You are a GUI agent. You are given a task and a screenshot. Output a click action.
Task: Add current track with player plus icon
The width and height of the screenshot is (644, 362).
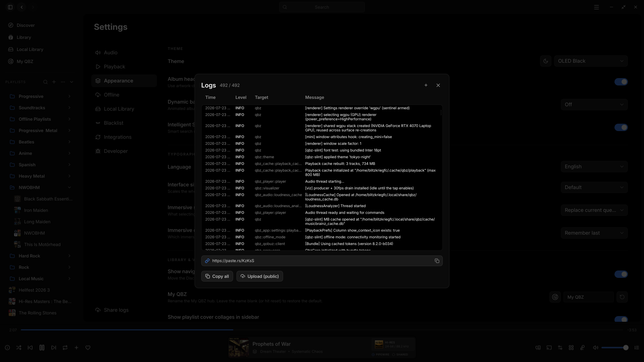click(76, 348)
